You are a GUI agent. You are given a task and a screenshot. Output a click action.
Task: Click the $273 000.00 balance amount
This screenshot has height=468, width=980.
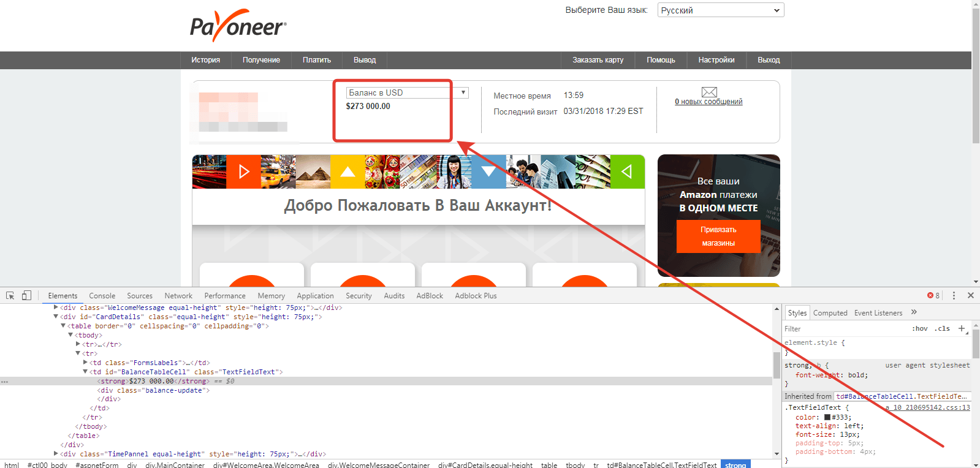click(368, 106)
